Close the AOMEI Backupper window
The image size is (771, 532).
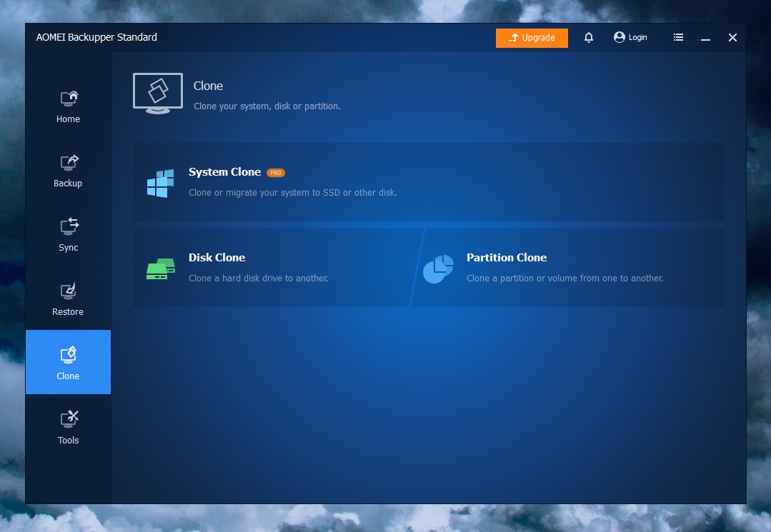click(x=732, y=37)
